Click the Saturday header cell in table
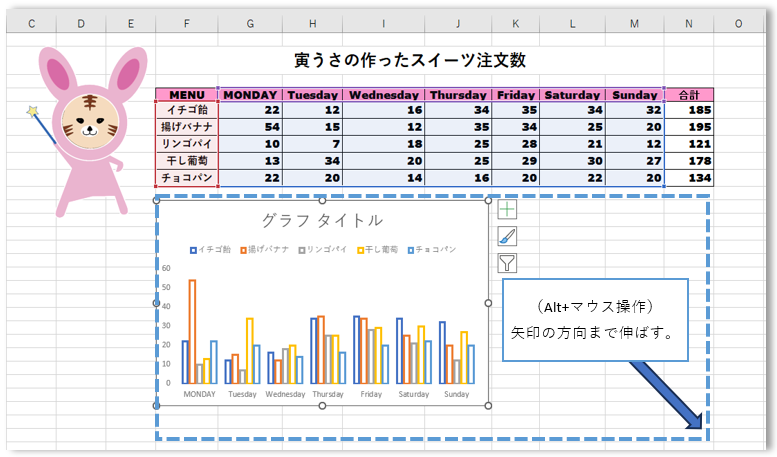777x457 pixels. [x=572, y=95]
